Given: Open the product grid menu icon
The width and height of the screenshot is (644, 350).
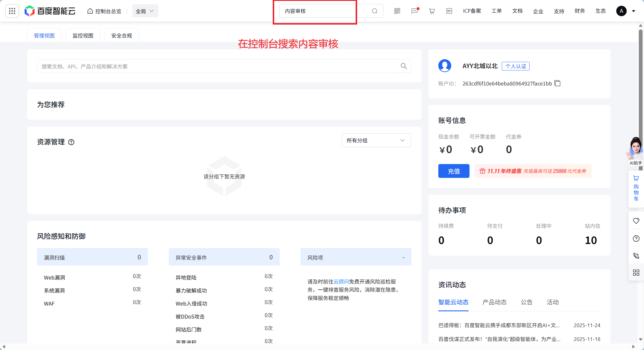Looking at the screenshot, I should (x=12, y=11).
